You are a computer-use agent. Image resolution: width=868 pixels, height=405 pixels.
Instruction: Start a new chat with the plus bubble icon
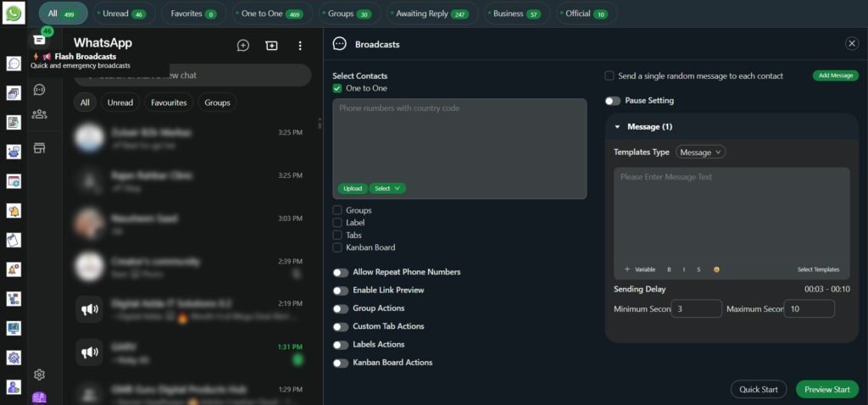(x=243, y=46)
